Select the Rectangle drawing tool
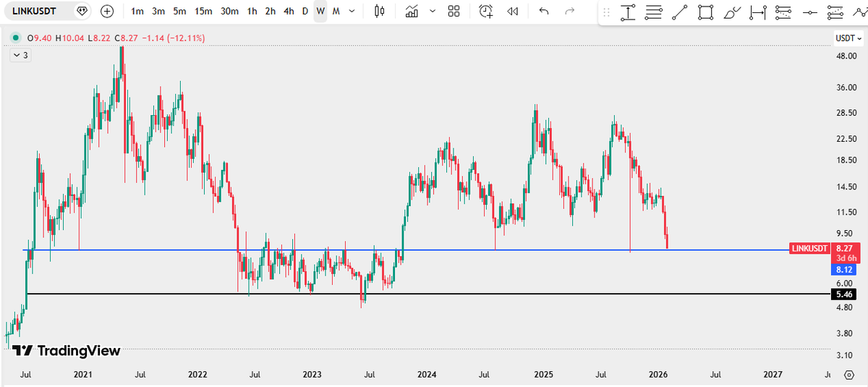Viewport: 868px width, 387px height. pos(705,12)
